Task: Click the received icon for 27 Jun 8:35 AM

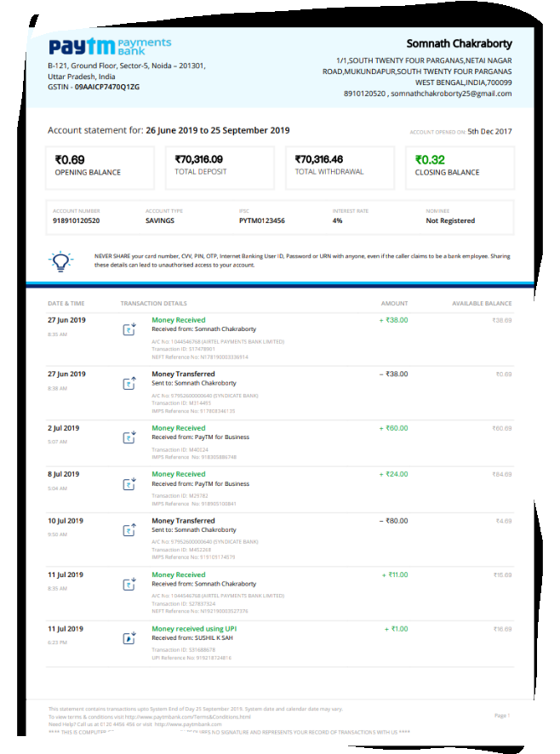Action: 129,328
